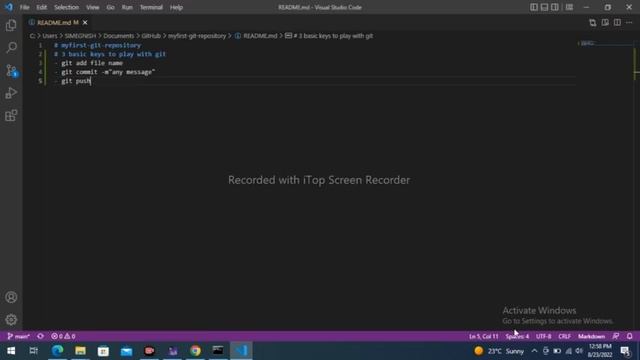This screenshot has height=360, width=640.
Task: Click the README.md breadcrumb segment
Action: coord(260,36)
